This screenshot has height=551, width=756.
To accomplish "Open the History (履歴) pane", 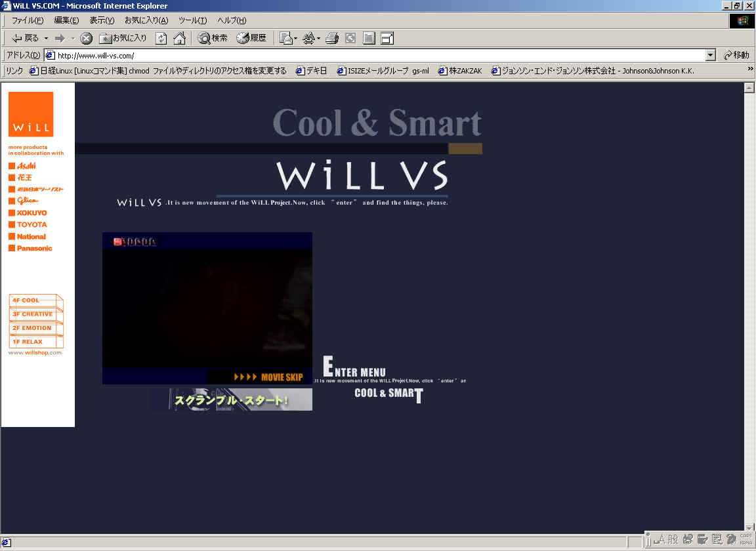I will [251, 39].
